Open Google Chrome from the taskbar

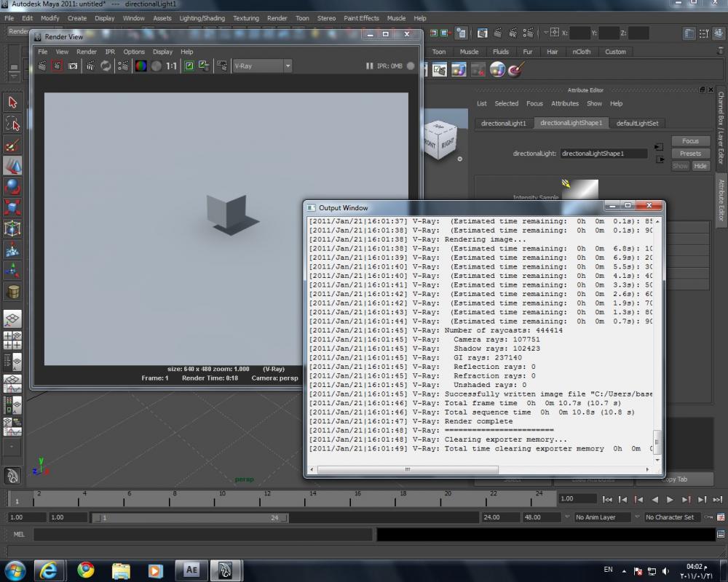(x=86, y=570)
